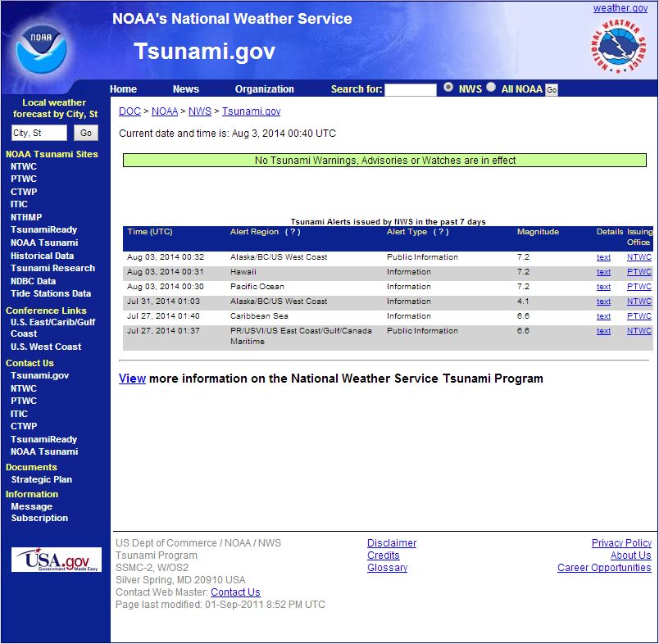Click the View more information link
659x644 pixels.
click(x=132, y=379)
